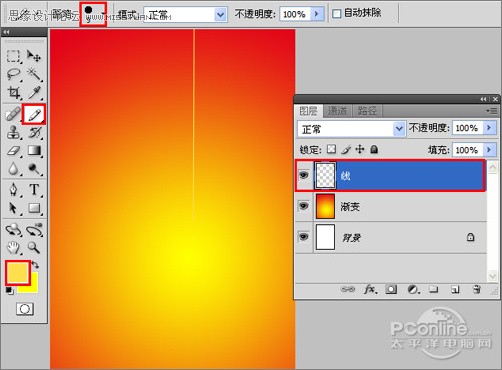Toggle lock image pixels

[x=346, y=150]
